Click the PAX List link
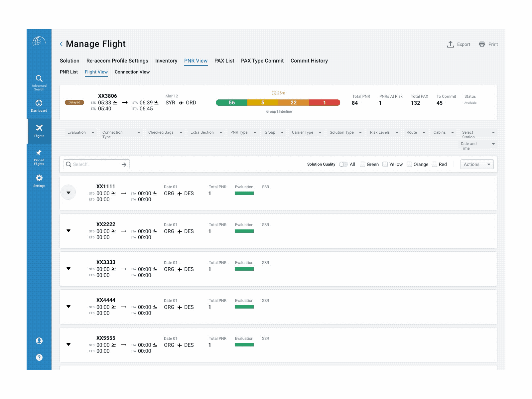This screenshot has height=399, width=532. pyautogui.click(x=224, y=61)
